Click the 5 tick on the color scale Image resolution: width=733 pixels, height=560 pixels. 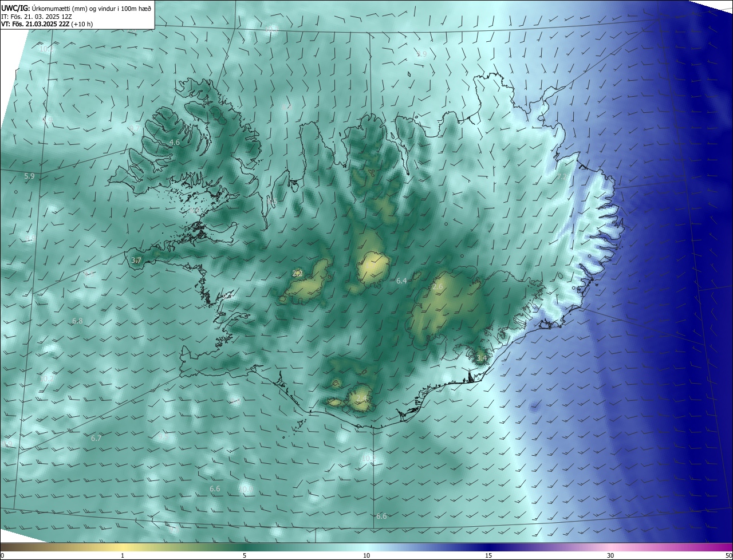pyautogui.click(x=245, y=555)
